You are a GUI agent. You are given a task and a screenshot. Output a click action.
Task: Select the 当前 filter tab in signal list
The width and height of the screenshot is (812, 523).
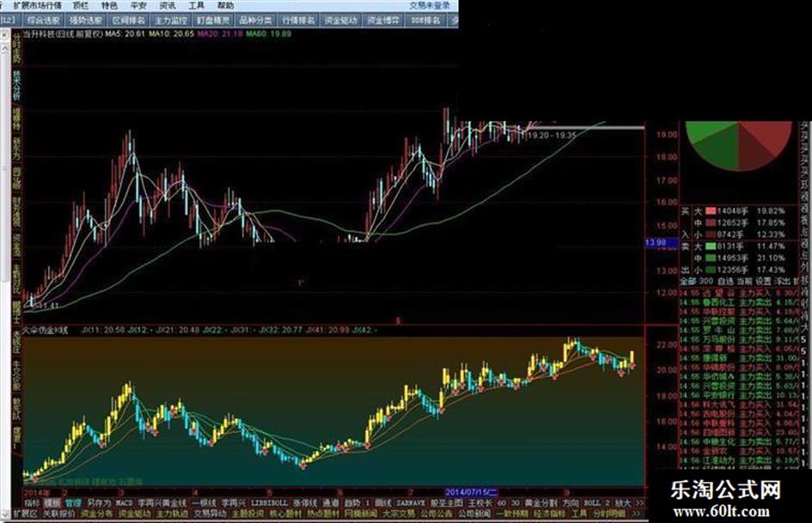tap(744, 281)
